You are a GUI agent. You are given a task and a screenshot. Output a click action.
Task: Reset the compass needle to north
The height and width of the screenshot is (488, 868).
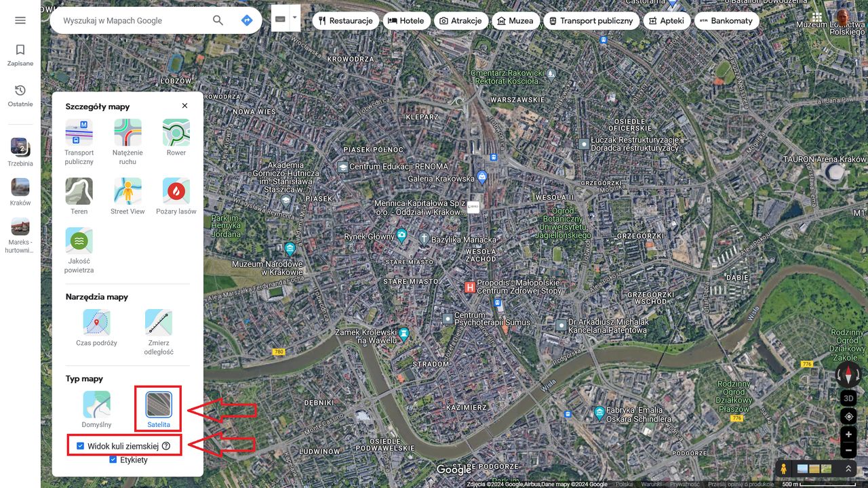[848, 374]
